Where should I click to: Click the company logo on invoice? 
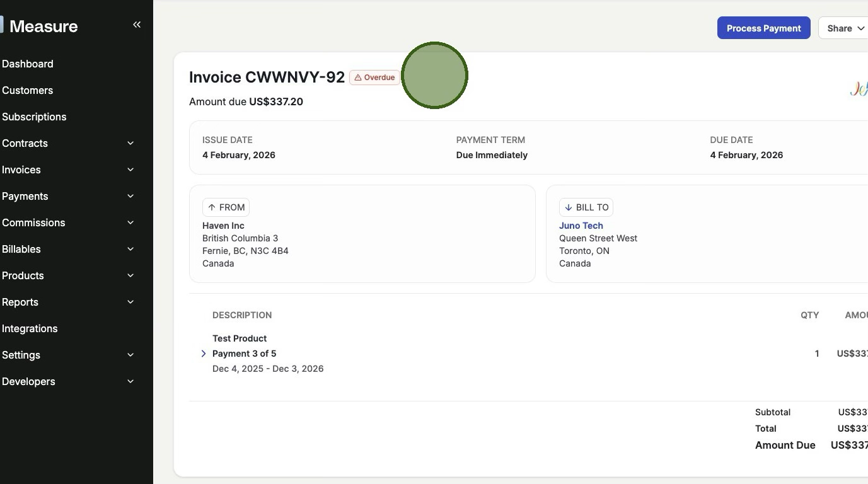(x=859, y=89)
